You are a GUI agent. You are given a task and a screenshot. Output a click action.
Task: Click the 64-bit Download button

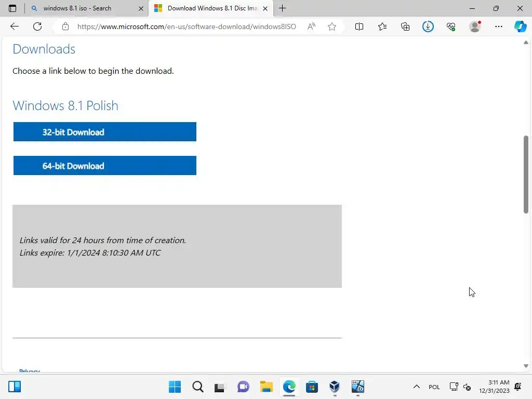pos(105,166)
